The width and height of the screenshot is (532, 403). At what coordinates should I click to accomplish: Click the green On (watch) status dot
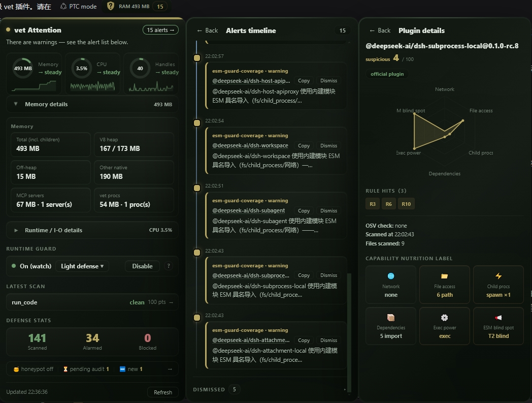click(14, 266)
